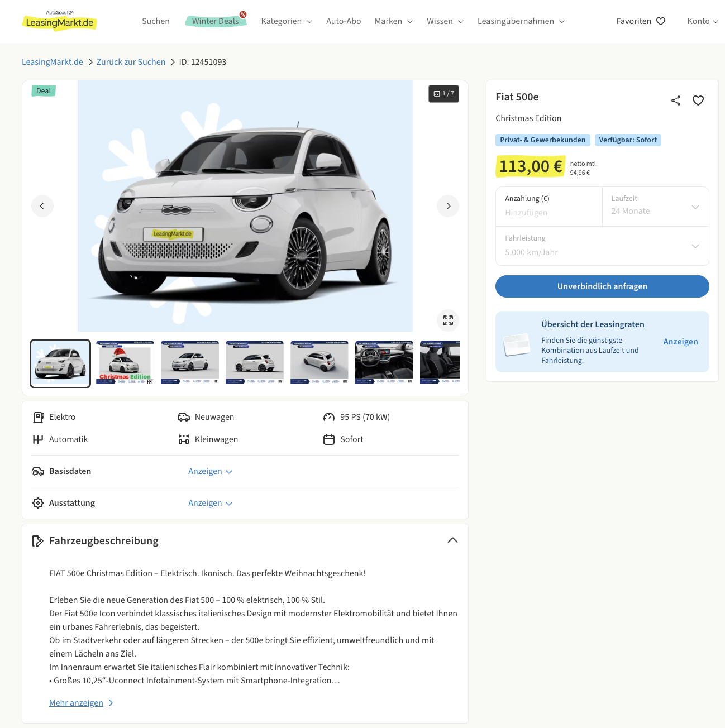Click Mehr anzeigen link in description
725x728 pixels.
coord(77,703)
